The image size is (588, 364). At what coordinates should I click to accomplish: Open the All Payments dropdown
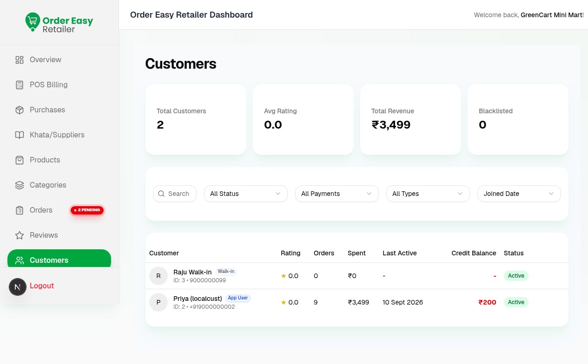[x=337, y=194]
